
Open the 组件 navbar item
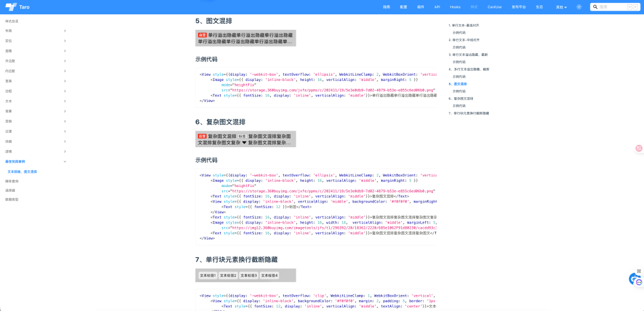coord(420,7)
